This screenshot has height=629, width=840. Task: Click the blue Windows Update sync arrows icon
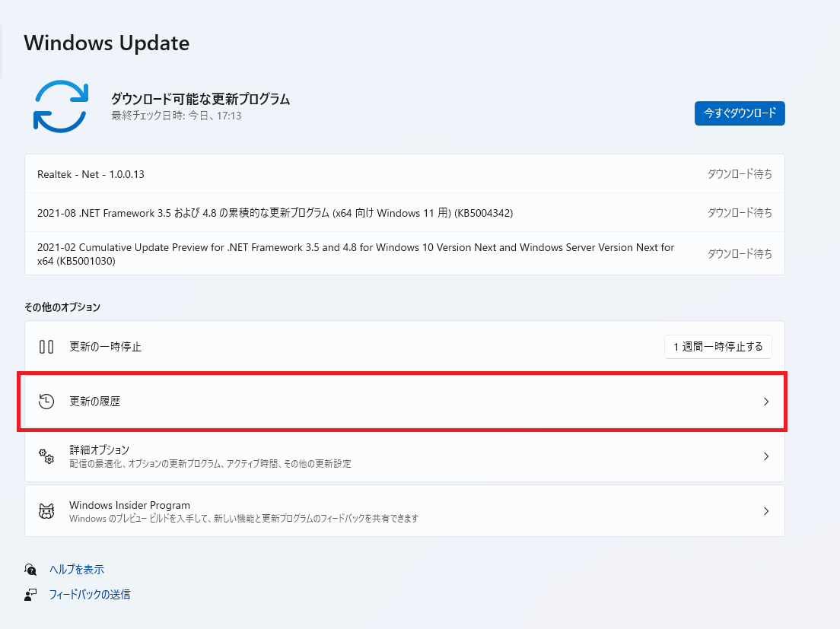click(61, 106)
